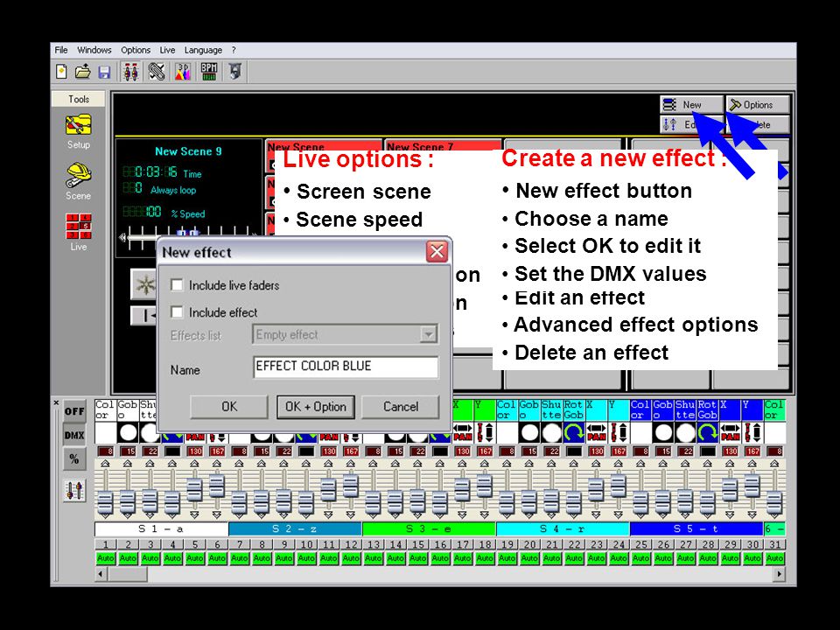The image size is (840, 630).
Task: Select the channel 10 number button
Action: point(306,544)
